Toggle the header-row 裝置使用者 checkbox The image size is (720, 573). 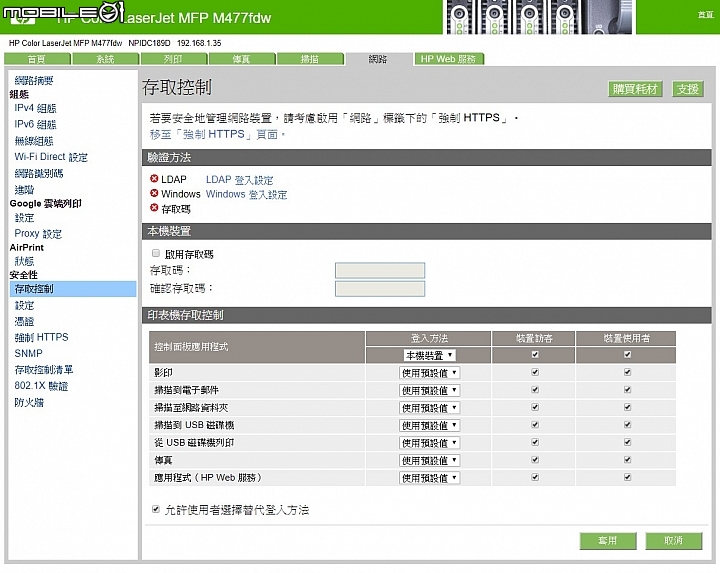click(627, 354)
